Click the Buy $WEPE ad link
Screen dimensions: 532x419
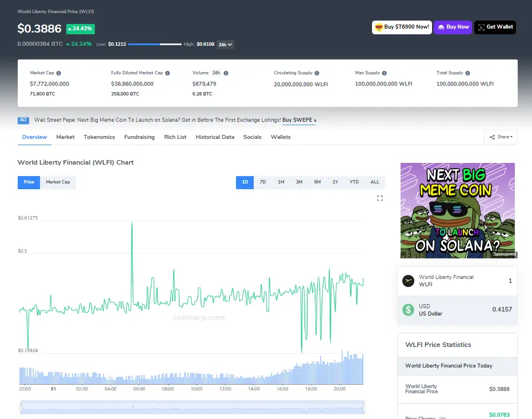click(299, 120)
